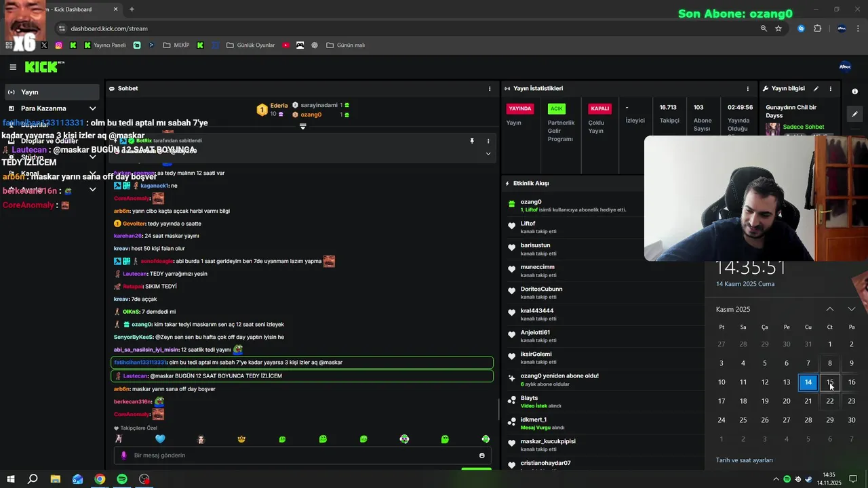The height and width of the screenshot is (488, 868).
Task: Go to next month in calendar
Action: 852,309
